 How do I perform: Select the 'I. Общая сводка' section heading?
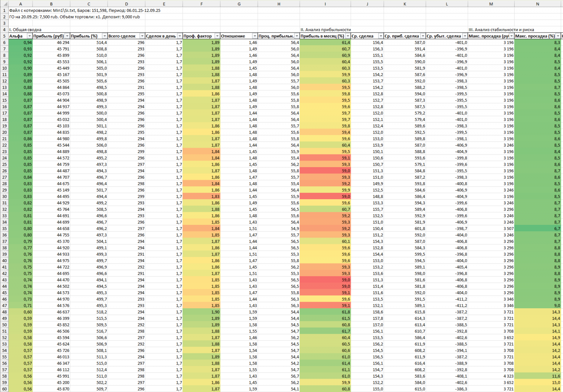coord(25,30)
